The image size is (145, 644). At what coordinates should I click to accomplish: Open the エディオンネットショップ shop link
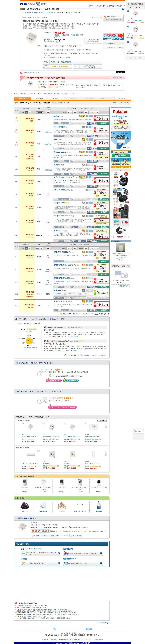click(64, 177)
